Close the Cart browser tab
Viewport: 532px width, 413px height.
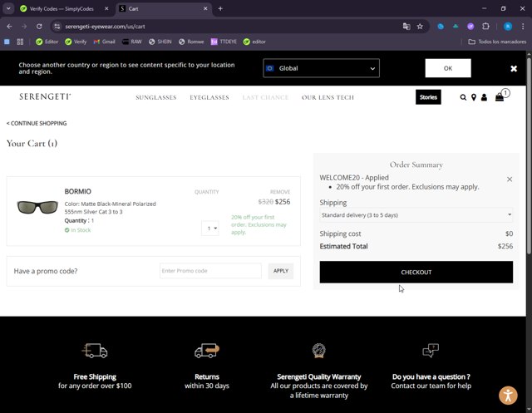pyautogui.click(x=205, y=9)
